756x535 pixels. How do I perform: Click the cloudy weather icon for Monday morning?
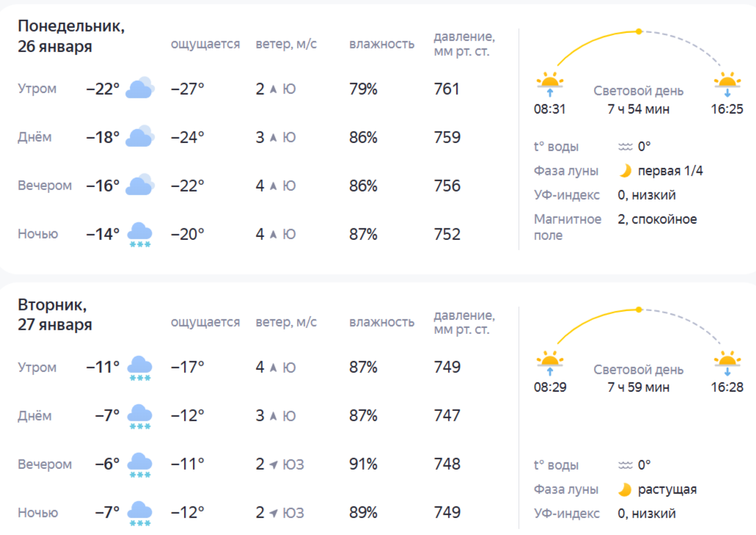tap(139, 88)
